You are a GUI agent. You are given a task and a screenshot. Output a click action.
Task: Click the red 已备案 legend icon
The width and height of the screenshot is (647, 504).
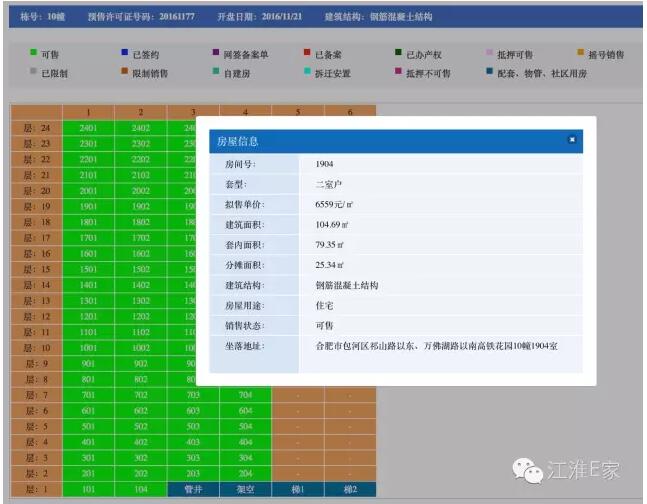click(306, 54)
